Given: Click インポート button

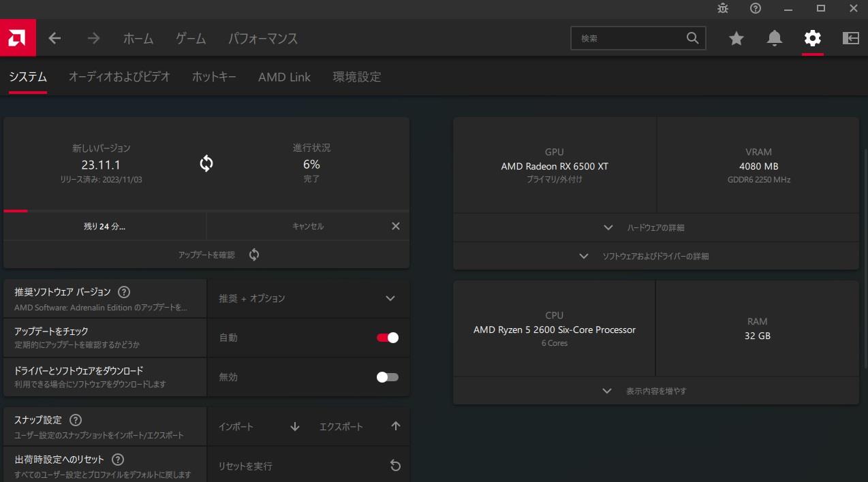Looking at the screenshot, I should [258, 427].
